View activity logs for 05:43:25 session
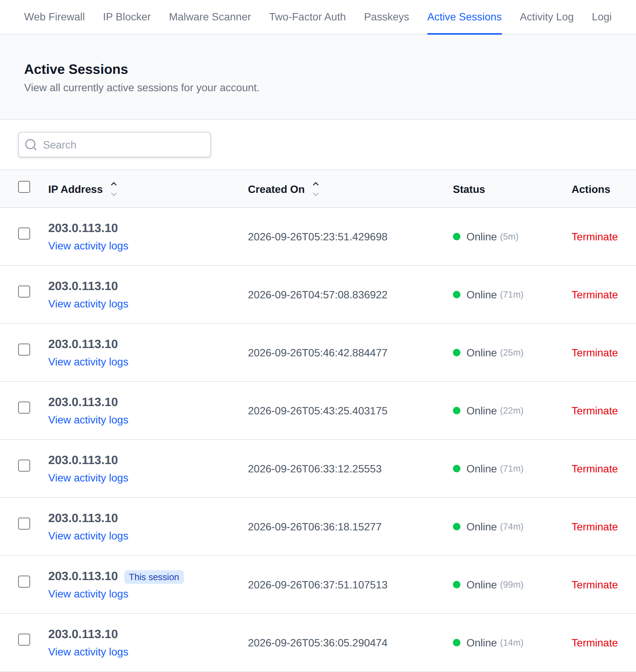 88,420
